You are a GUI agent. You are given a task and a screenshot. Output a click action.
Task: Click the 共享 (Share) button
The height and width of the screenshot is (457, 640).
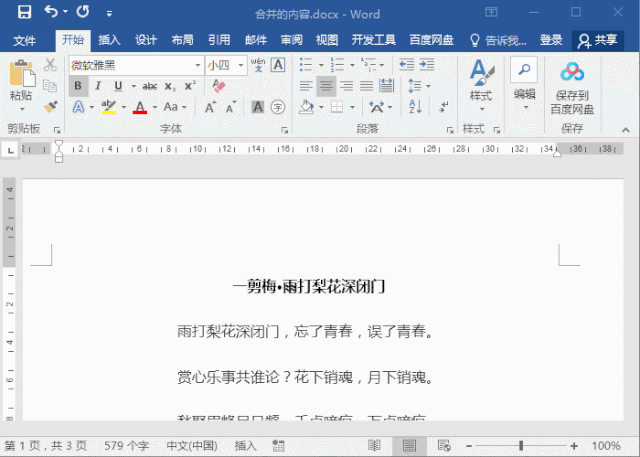[598, 40]
